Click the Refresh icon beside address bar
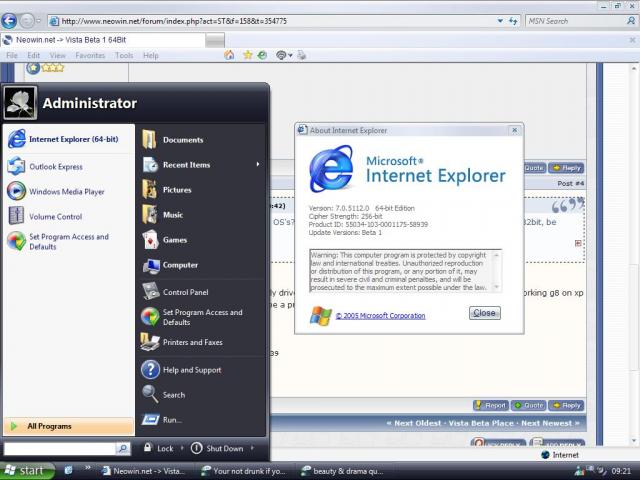Image resolution: width=640 pixels, height=480 pixels. pos(513,21)
